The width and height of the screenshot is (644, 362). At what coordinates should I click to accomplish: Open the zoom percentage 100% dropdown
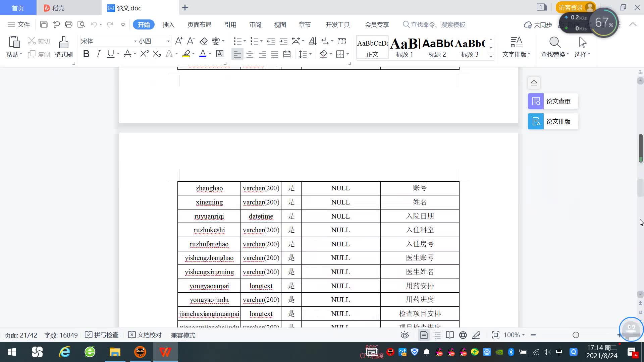[514, 335]
